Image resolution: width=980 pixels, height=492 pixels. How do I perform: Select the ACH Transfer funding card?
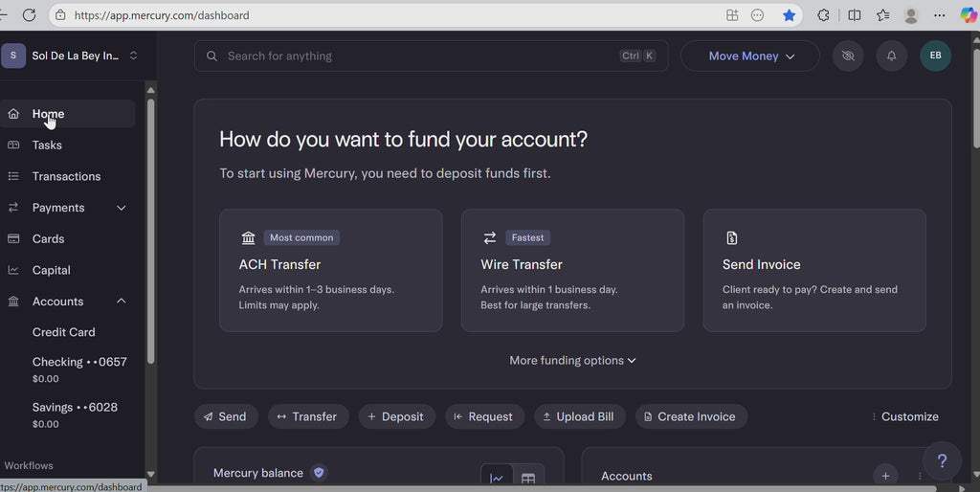330,270
